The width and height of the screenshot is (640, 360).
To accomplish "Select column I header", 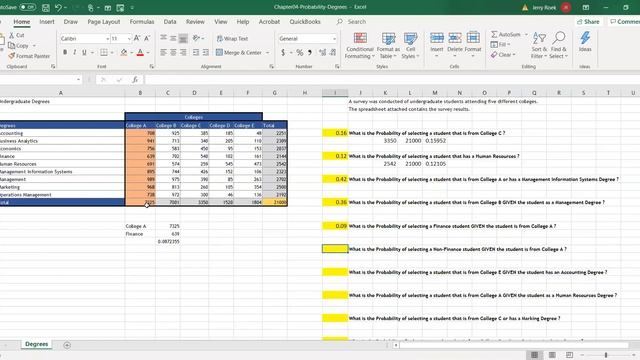I will click(335, 93).
